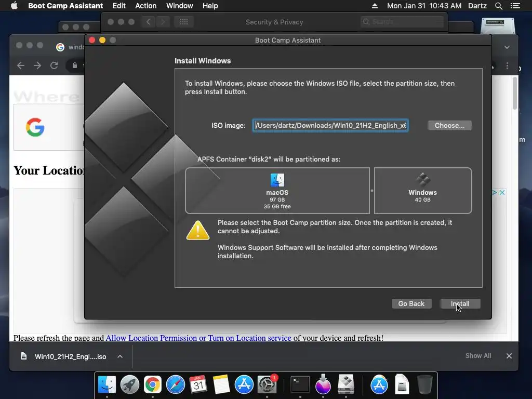Click Chrome's back navigation arrow
Image resolution: width=532 pixels, height=399 pixels.
coord(21,65)
